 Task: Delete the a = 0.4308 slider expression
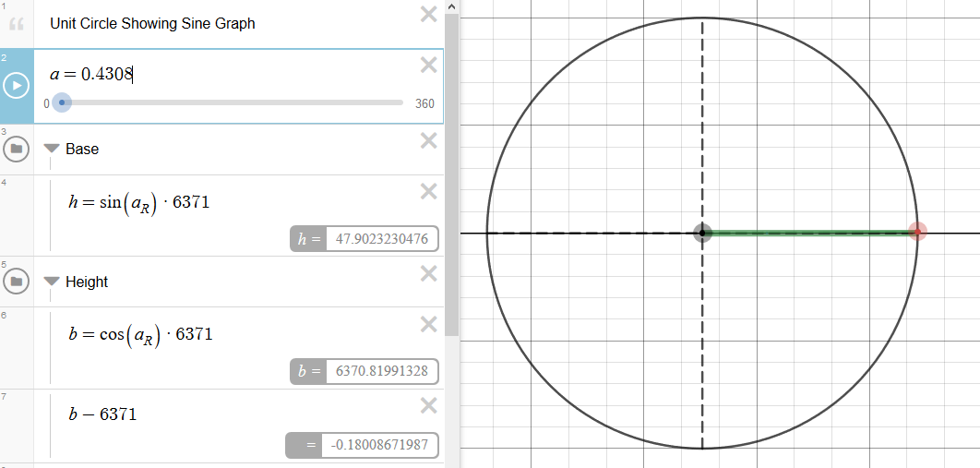429,65
